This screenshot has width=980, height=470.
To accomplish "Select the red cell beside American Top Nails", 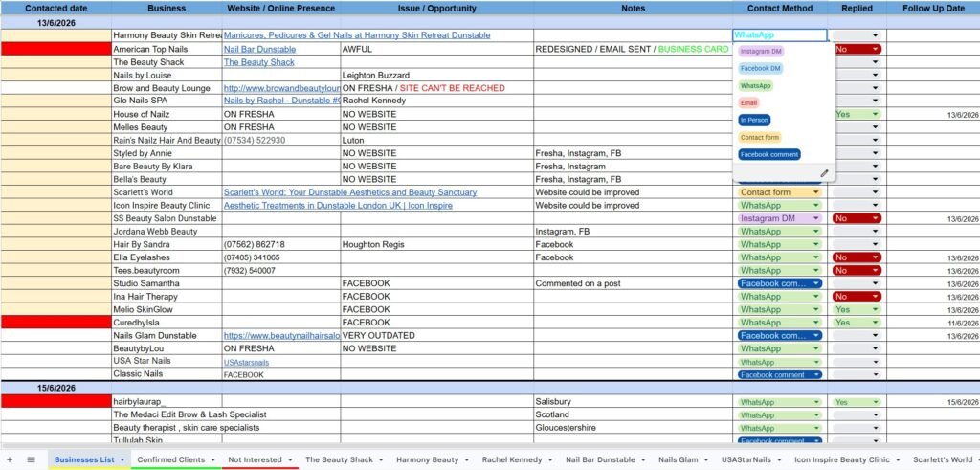I will pyautogui.click(x=56, y=49).
